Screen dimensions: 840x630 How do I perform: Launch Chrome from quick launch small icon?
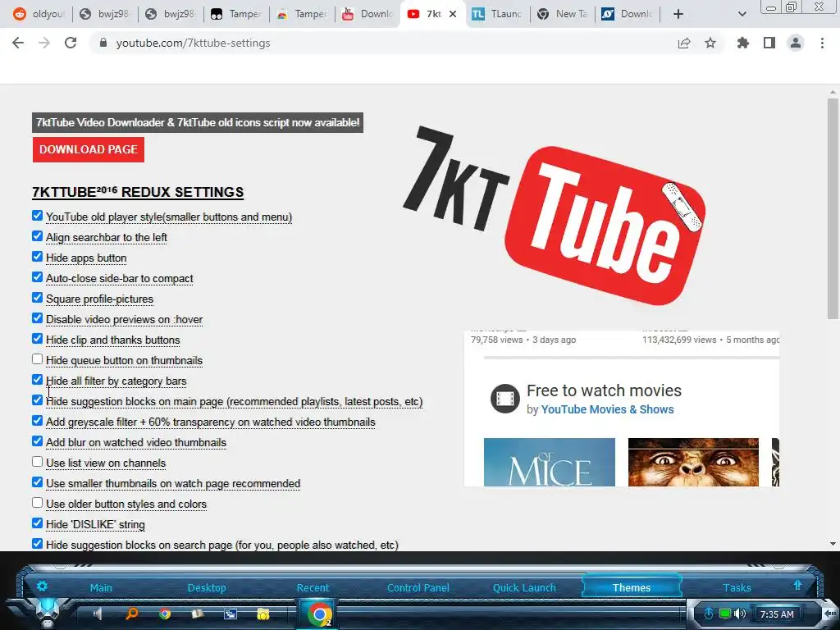(x=164, y=614)
